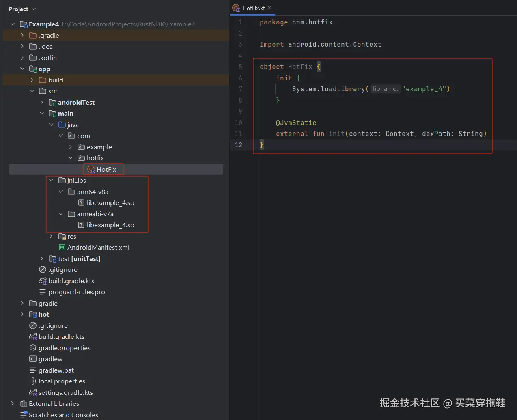The height and width of the screenshot is (420, 517).
Task: Click line number 12 in gutter
Action: [x=239, y=145]
